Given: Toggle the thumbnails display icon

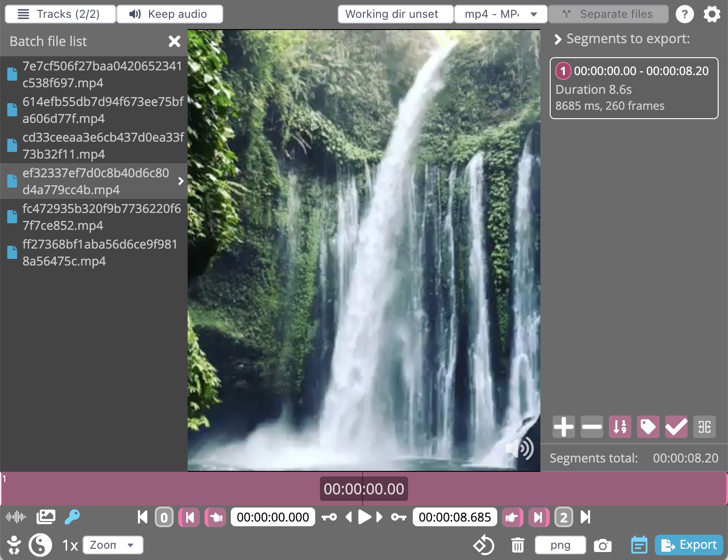Looking at the screenshot, I should pyautogui.click(x=46, y=517).
